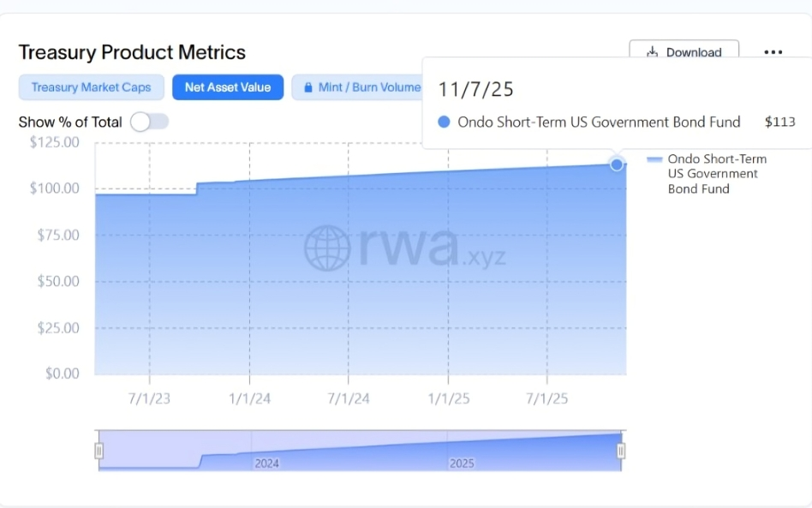Click the blue dot in the 11/7/25 tooltip

444,122
